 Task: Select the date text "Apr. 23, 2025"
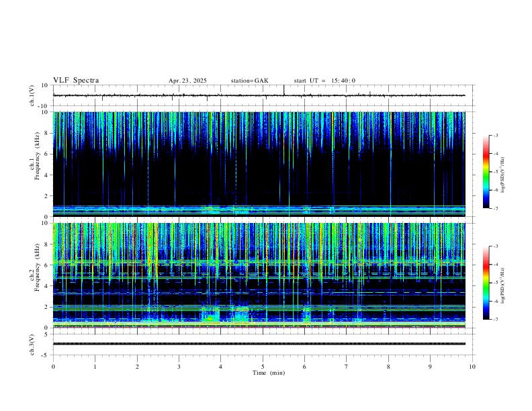[187, 81]
